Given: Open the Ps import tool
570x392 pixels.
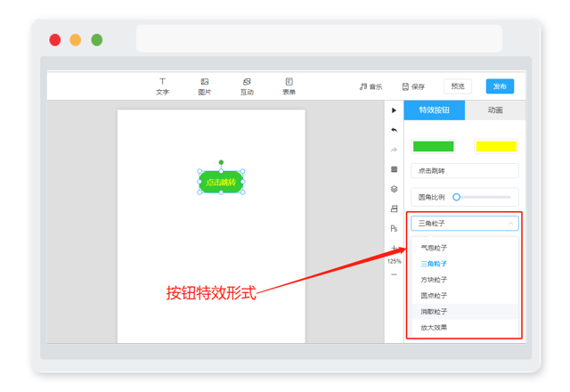Looking at the screenshot, I should (x=394, y=228).
